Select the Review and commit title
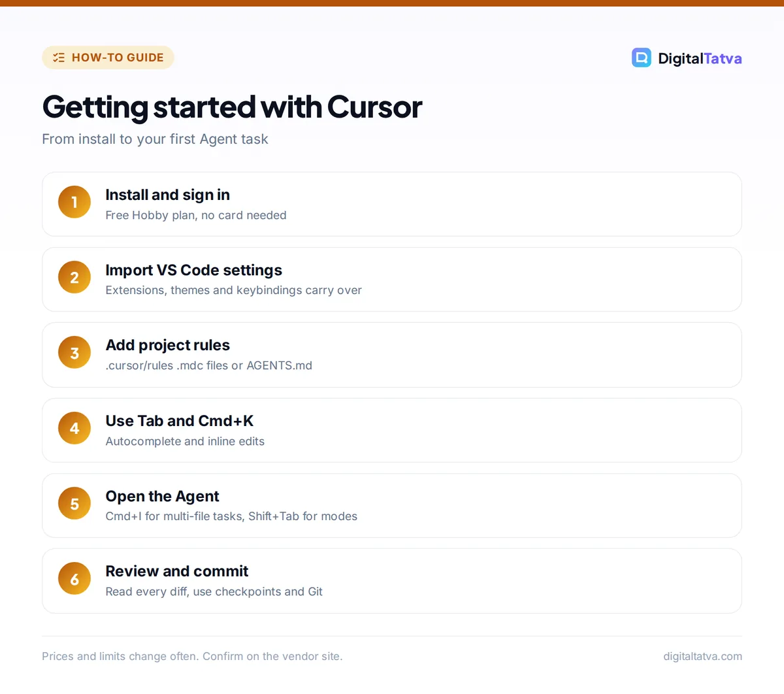This screenshot has width=784, height=694. pyautogui.click(x=177, y=571)
